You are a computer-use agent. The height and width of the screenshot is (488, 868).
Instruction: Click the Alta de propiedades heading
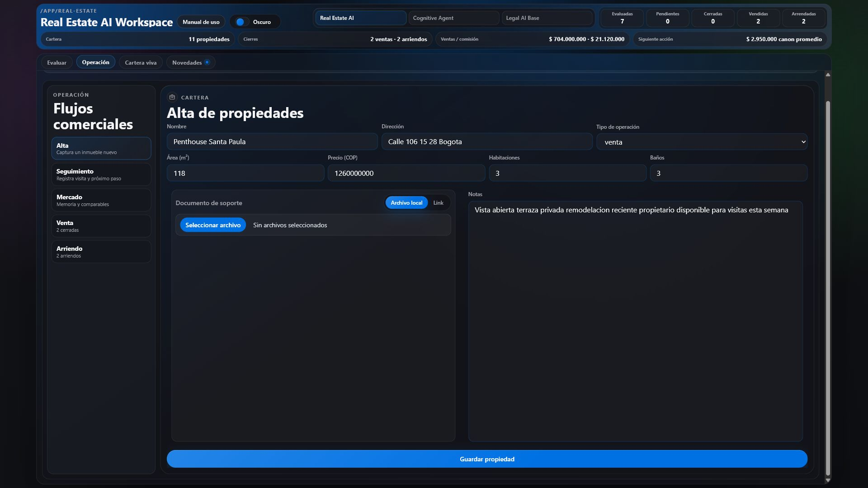(235, 113)
